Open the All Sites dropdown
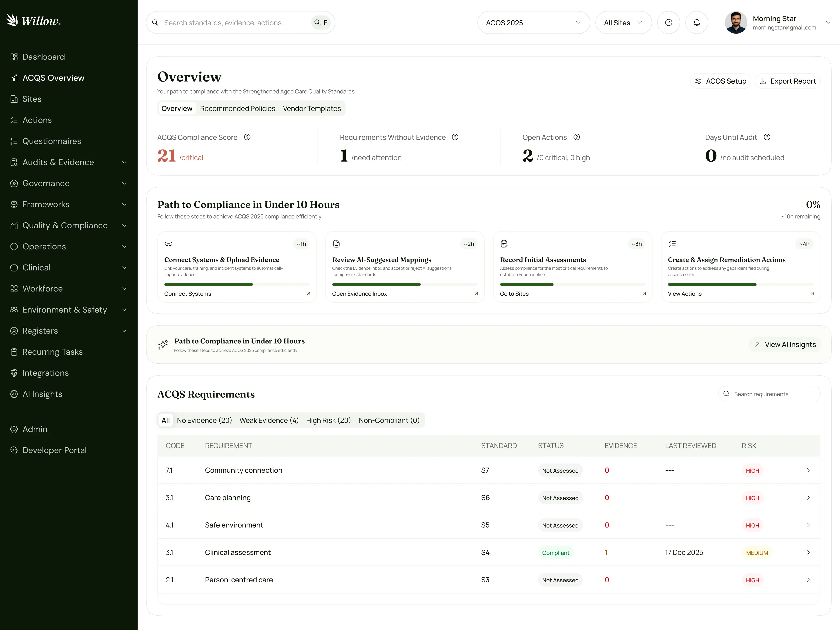The width and height of the screenshot is (840, 630). (x=623, y=22)
